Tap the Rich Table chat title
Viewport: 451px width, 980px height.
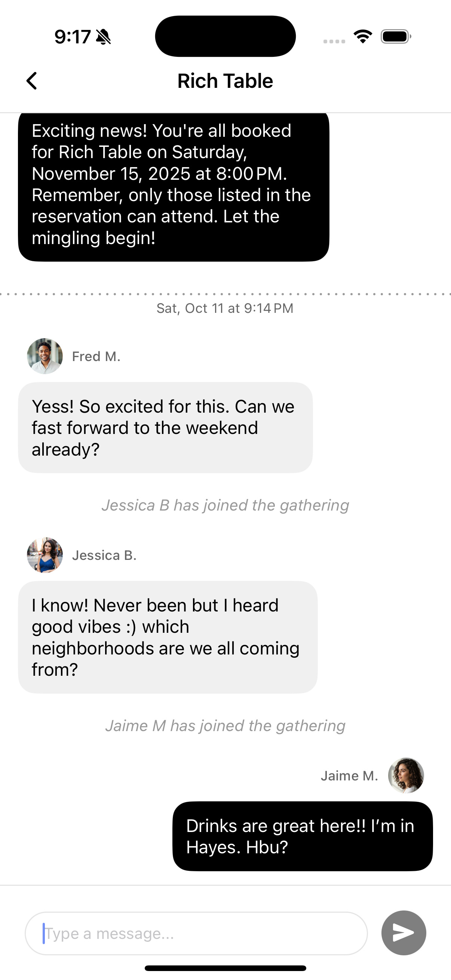[x=225, y=81]
